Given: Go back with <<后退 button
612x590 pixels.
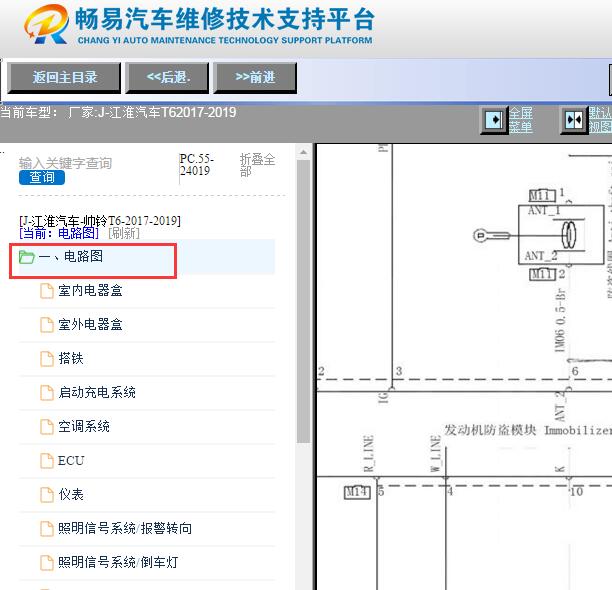Looking at the screenshot, I should click(167, 78).
